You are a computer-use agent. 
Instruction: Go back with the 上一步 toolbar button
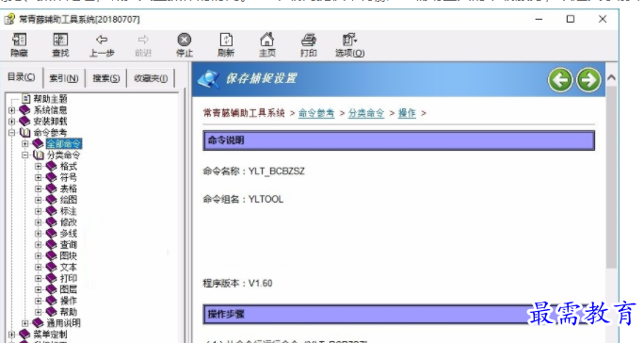tap(102, 45)
